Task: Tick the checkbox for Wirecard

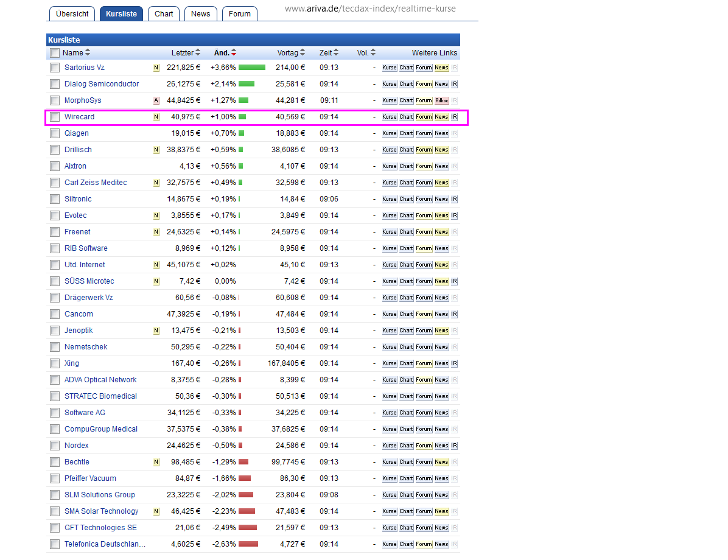Action: point(55,117)
